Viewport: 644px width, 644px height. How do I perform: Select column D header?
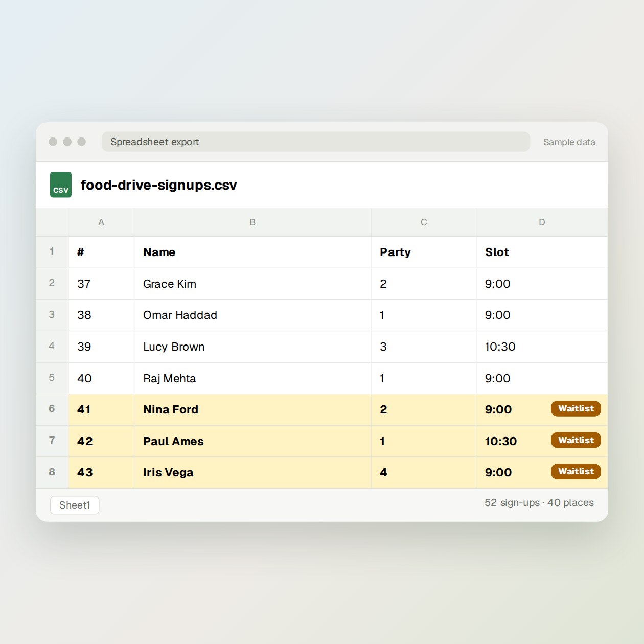point(542,222)
